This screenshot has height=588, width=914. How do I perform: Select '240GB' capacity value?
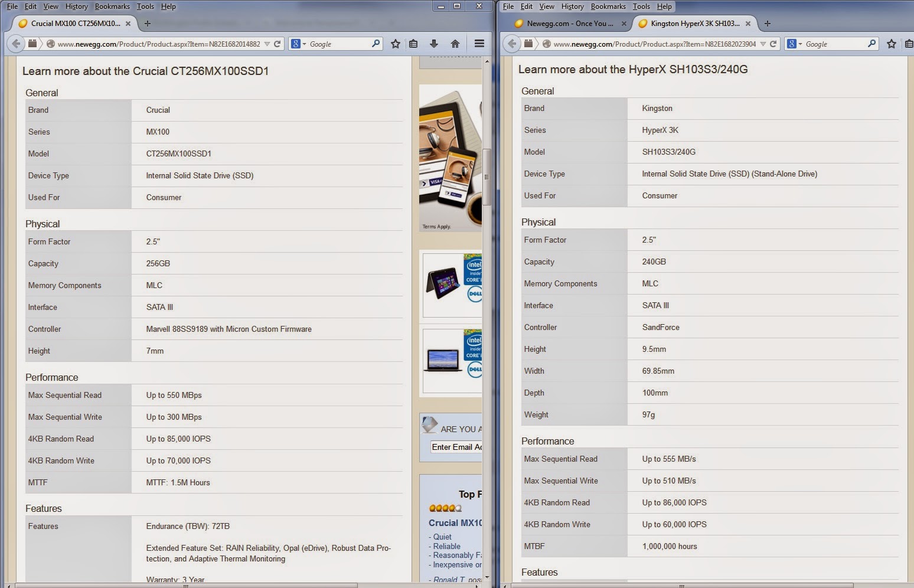(x=654, y=262)
